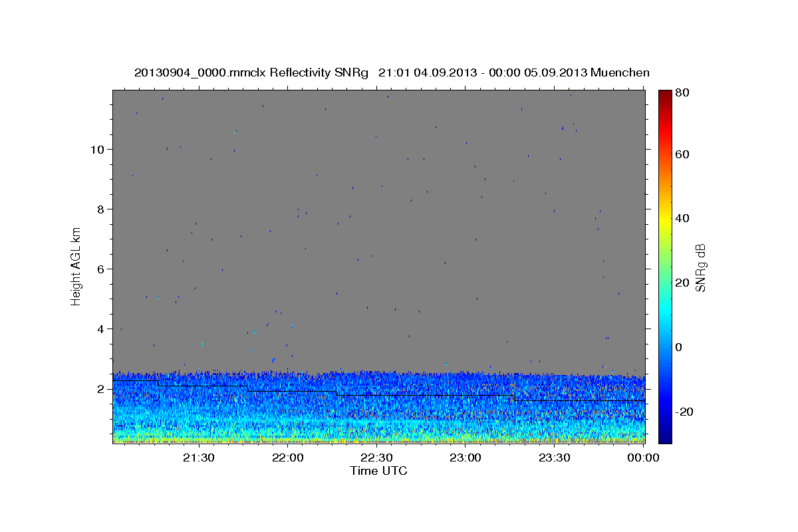
Task: Click the 'SNRg dB' colorbar label
Action: [700, 267]
